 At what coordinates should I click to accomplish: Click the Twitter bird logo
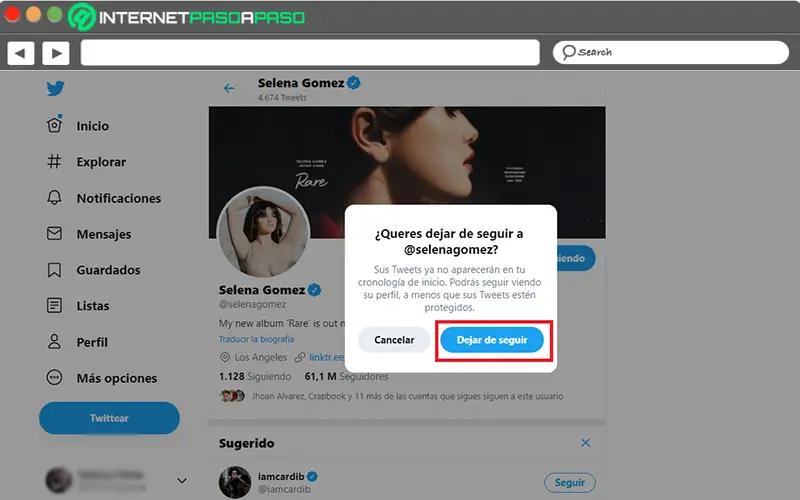point(56,89)
